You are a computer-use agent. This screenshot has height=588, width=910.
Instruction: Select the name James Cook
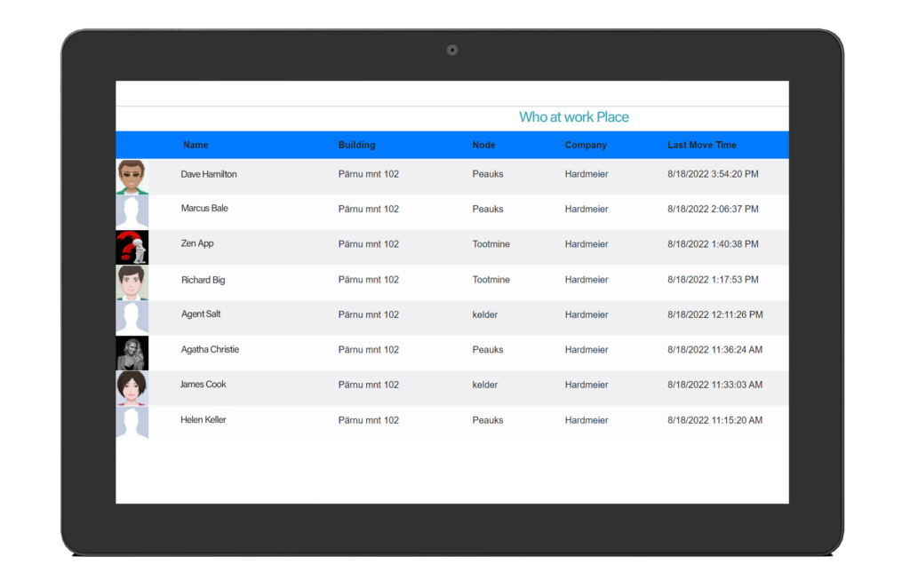pos(204,385)
